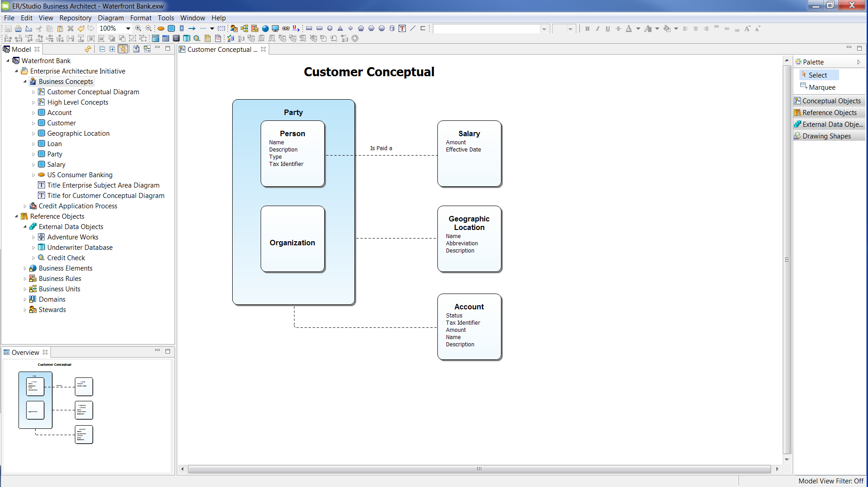Screen dimensions: 868x487
Task: Click the Zoom In magnifier icon
Action: pos(138,28)
